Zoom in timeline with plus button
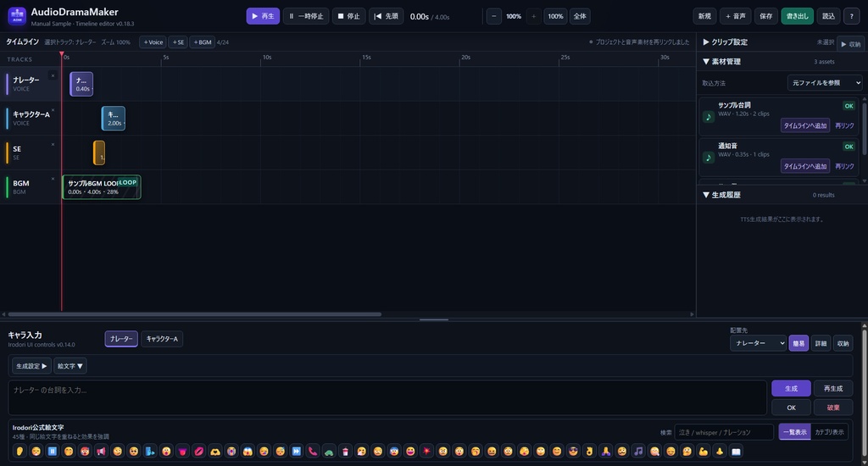The height and width of the screenshot is (466, 868). click(534, 16)
